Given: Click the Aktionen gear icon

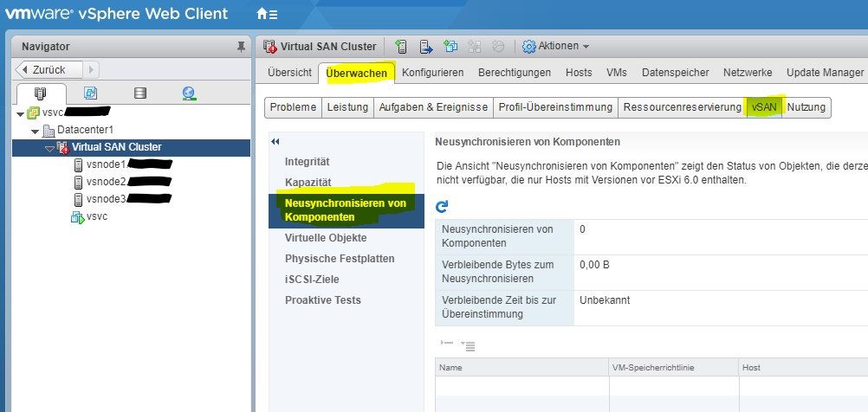Looking at the screenshot, I should click(529, 47).
